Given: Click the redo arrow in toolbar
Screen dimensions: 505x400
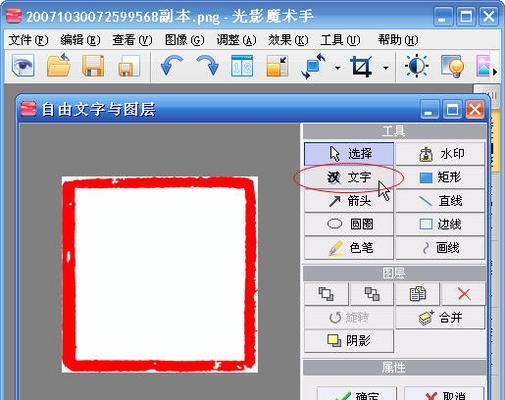Looking at the screenshot, I should (207, 66).
